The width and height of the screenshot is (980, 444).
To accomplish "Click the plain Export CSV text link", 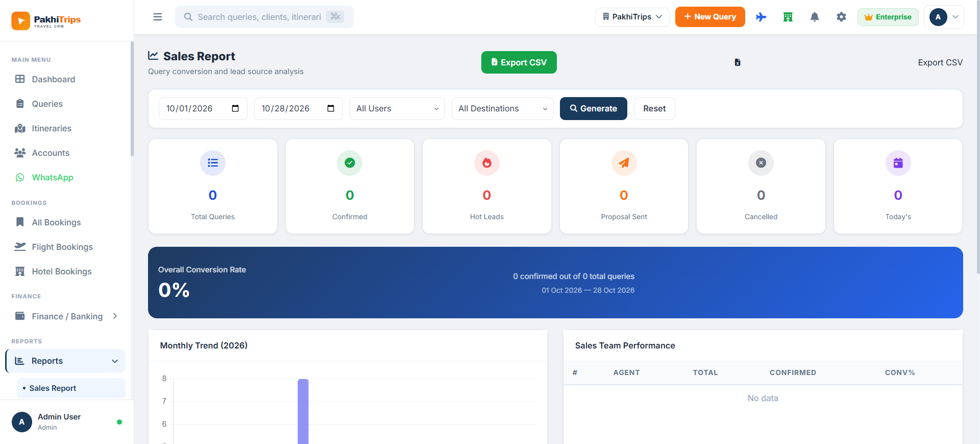I will pos(940,62).
